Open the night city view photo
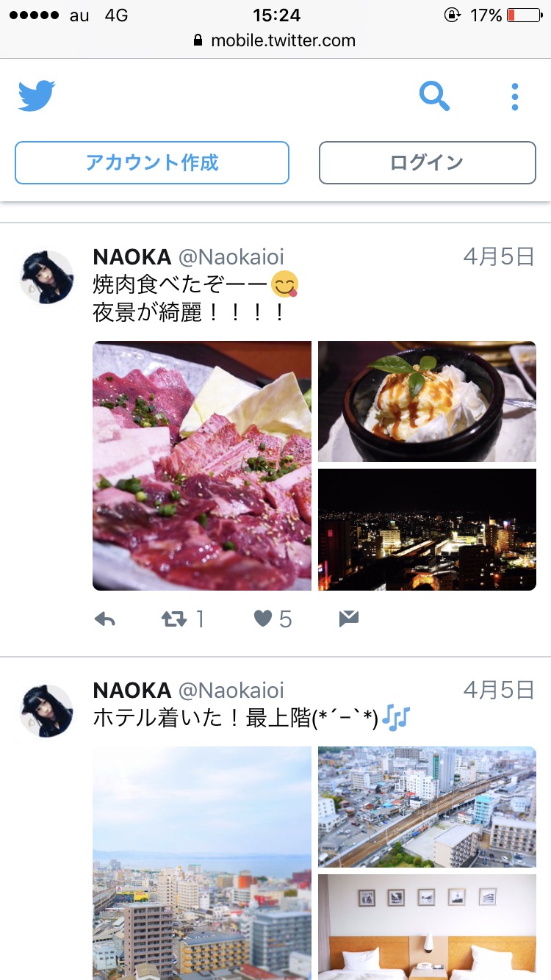 [427, 530]
